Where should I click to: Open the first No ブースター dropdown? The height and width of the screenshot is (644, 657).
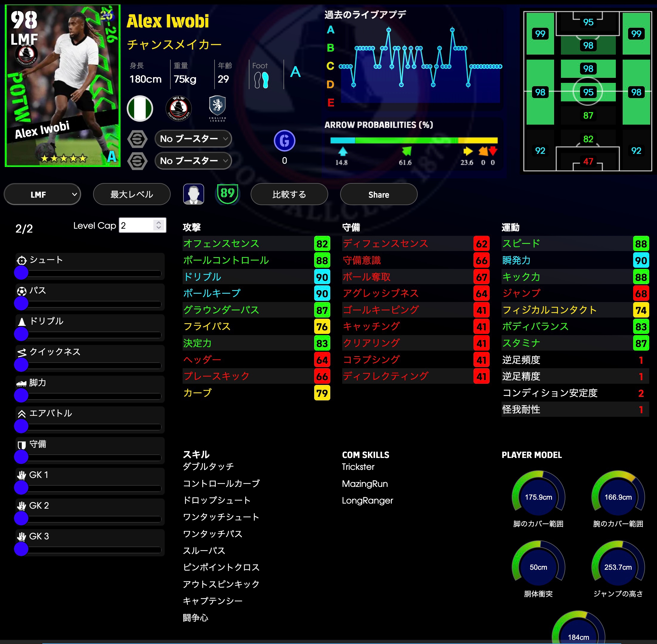[x=193, y=139]
